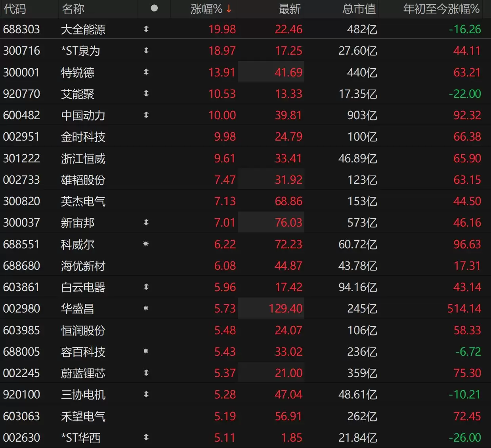
Task: Click the year-to-date gain 514.14
Action: click(464, 309)
